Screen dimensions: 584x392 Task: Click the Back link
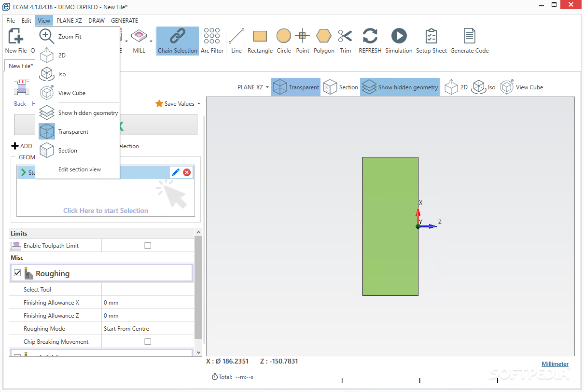click(20, 104)
